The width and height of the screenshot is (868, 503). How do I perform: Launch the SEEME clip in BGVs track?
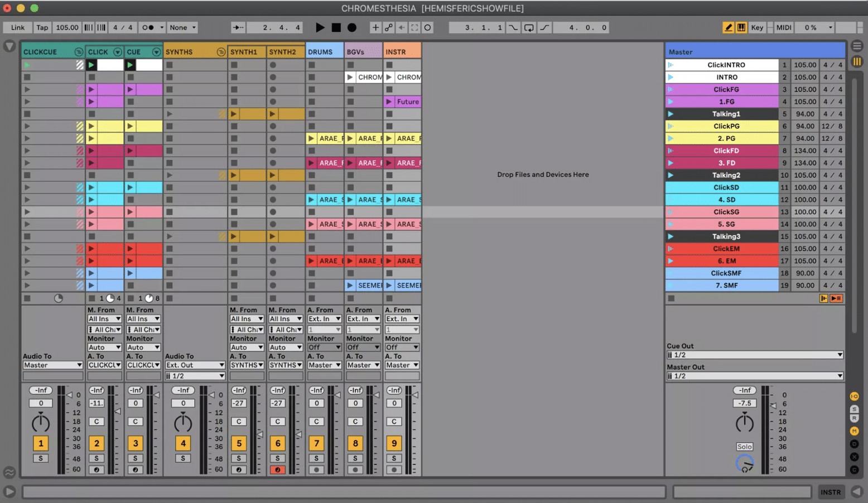pos(350,286)
